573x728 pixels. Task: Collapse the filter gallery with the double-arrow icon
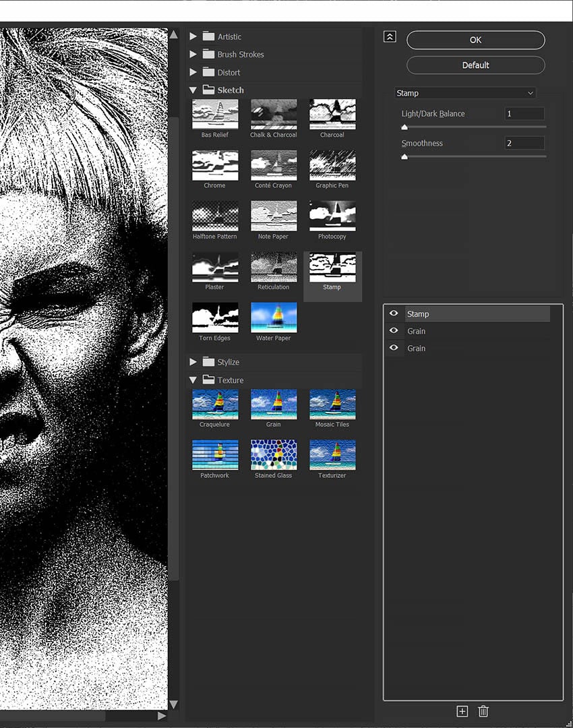(390, 37)
